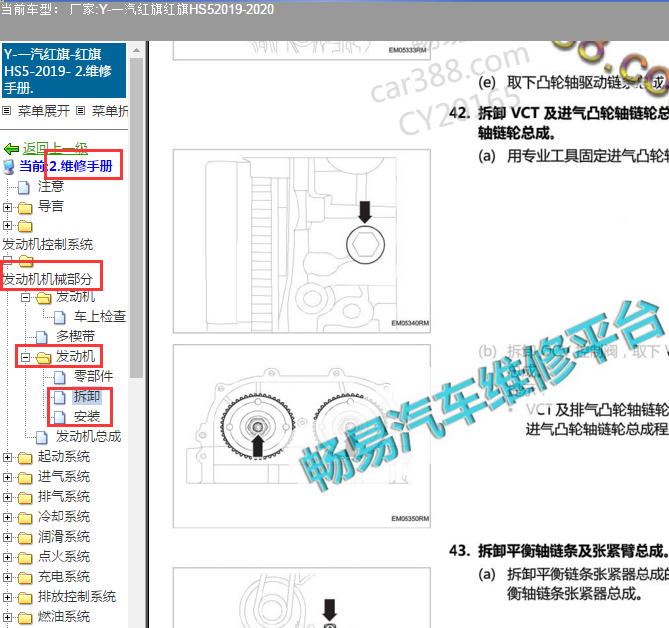The image size is (669, 628).
Task: Open the 车上检查 page
Action: (x=100, y=316)
